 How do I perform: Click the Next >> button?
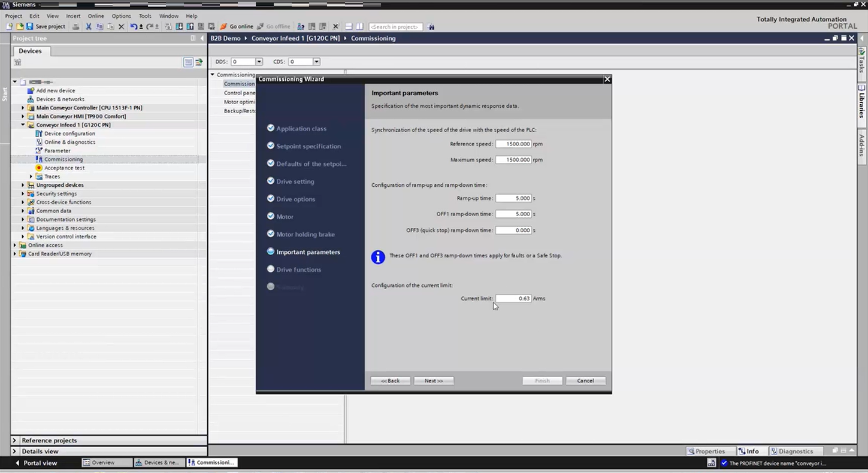click(434, 381)
